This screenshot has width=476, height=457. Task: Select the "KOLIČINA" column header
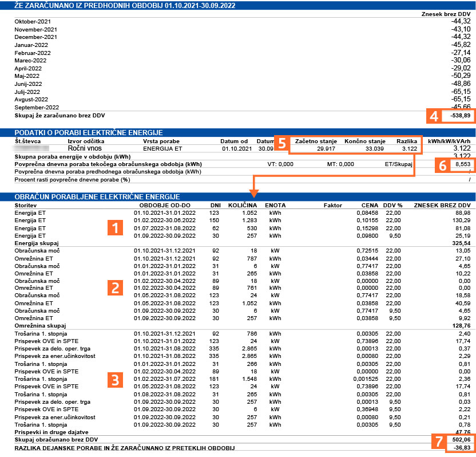(x=243, y=206)
